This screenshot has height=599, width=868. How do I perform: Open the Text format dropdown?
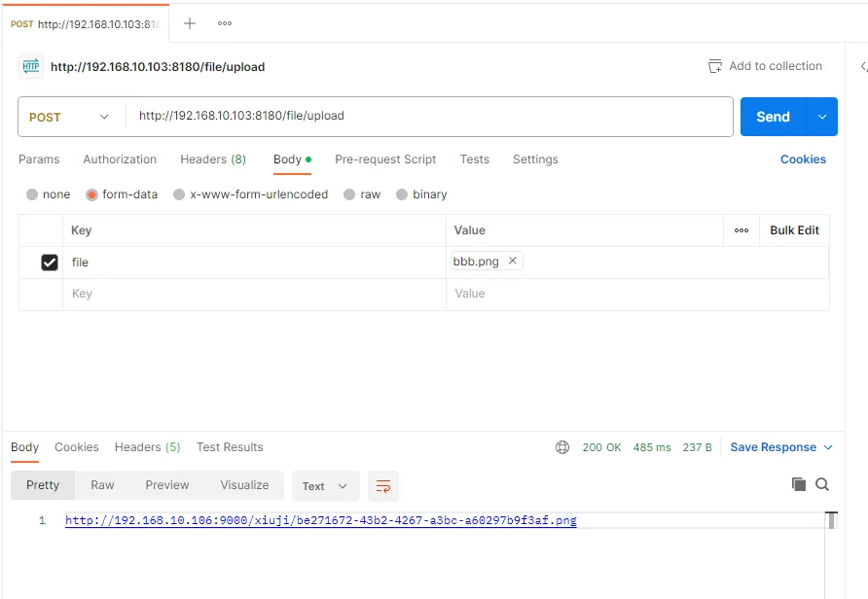tap(325, 486)
